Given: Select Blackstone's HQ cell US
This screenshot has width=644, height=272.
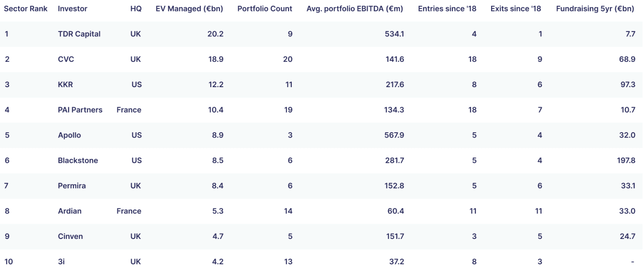Looking at the screenshot, I should (137, 160).
